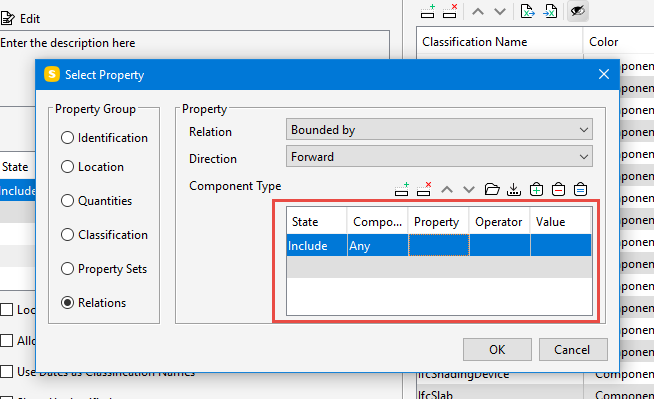This screenshot has height=399, width=654.
Task: Cancel the Select Property dialog
Action: tap(573, 349)
